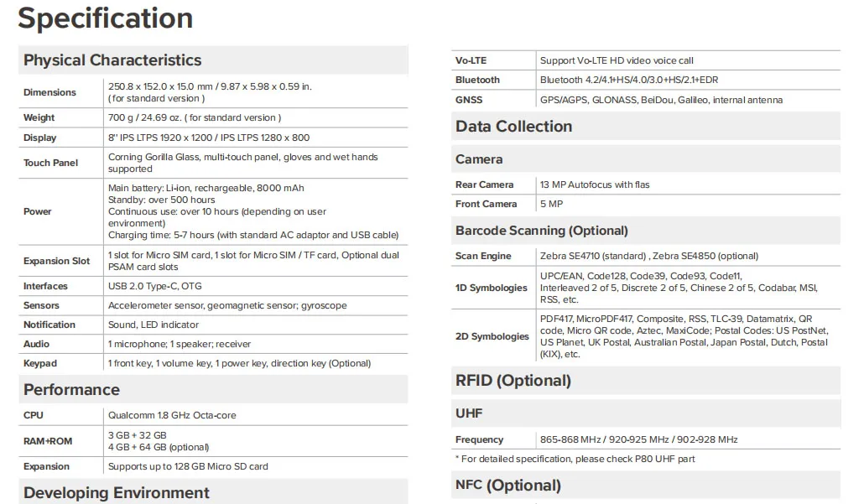Select the Supports up to 128 GB Micro SD value
Viewport: 864px width, 504px height.
[188, 466]
